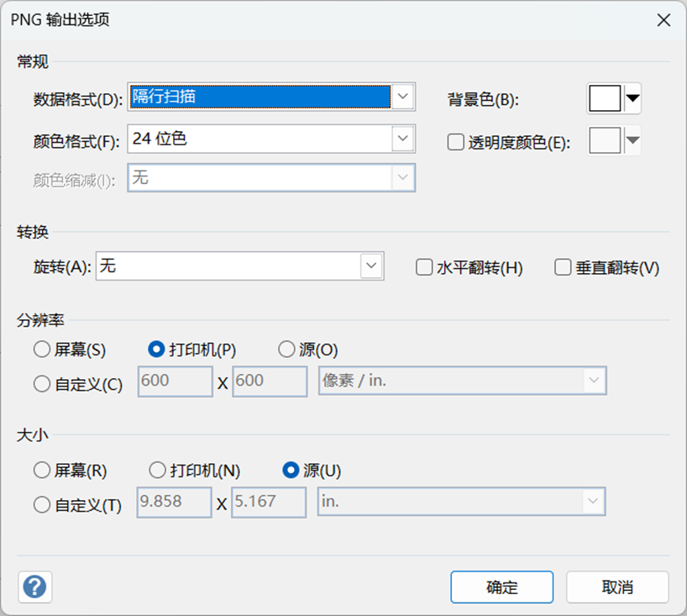The width and height of the screenshot is (687, 616).
Task: Click the help question mark icon
Action: pyautogui.click(x=35, y=586)
